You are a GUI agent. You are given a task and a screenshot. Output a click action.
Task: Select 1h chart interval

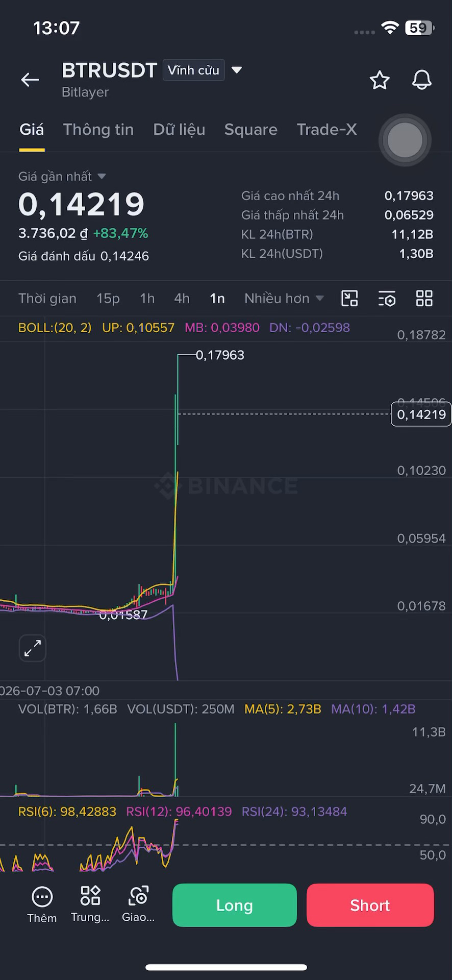[x=147, y=299]
